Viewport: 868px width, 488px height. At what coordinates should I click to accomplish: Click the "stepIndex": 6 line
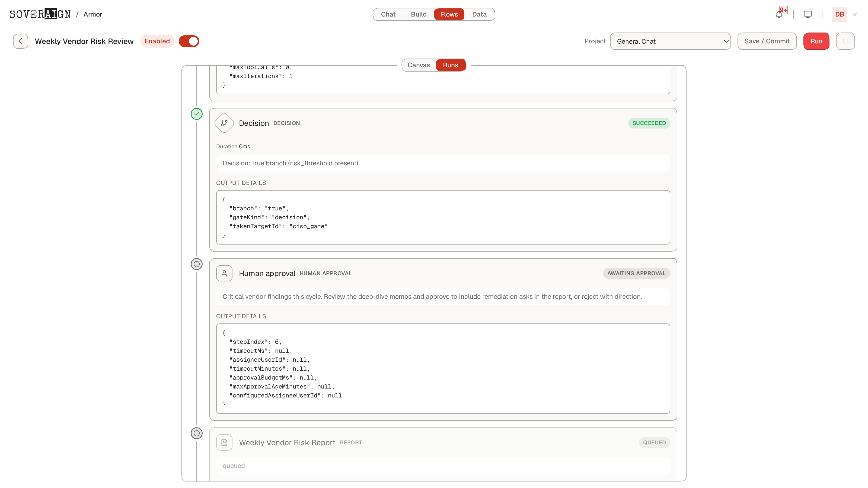(x=256, y=342)
